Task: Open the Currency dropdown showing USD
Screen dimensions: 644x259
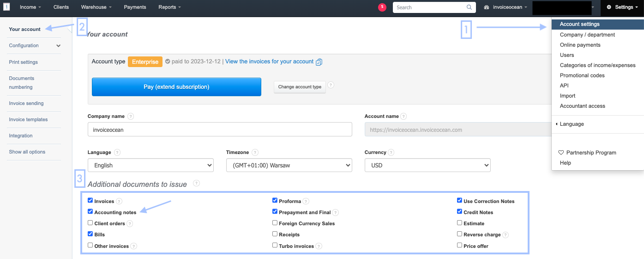Action: point(427,165)
